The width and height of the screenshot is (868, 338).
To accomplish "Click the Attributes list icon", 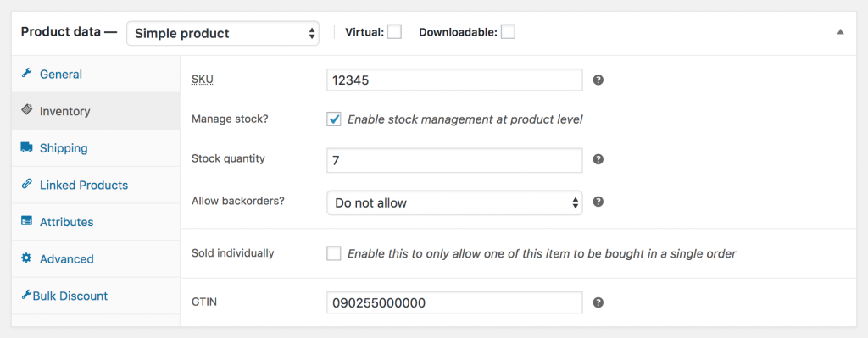I will 26,221.
